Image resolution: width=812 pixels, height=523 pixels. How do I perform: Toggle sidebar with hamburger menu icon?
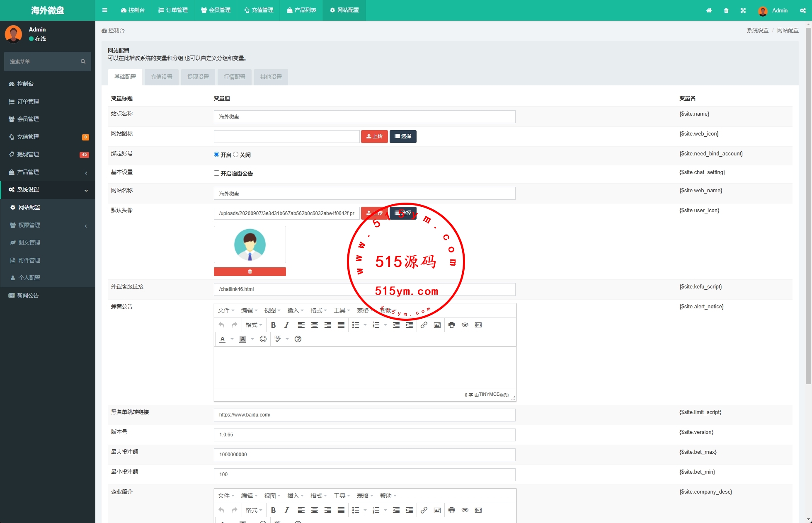[x=104, y=10]
